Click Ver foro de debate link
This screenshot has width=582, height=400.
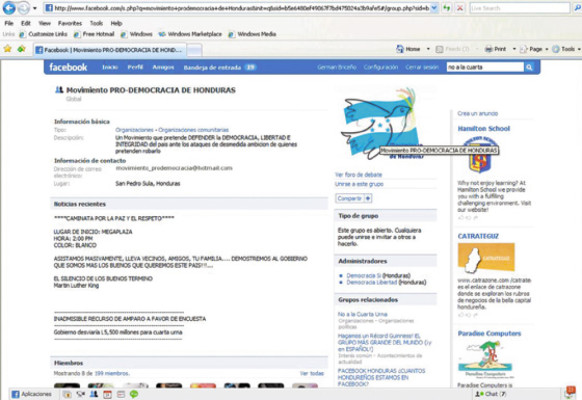tap(358, 174)
